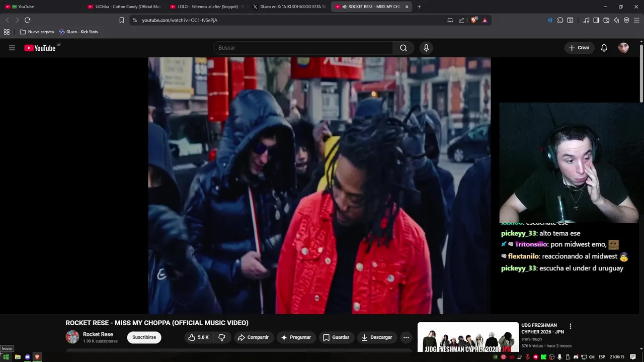Open YouTube notifications bell
The width and height of the screenshot is (644, 362).
[x=604, y=48]
